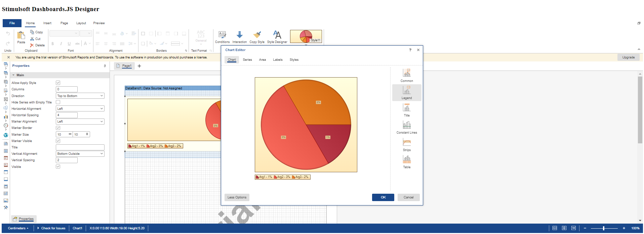Select the Strips icon in Chart Editor
The image size is (644, 234).
tap(406, 143)
